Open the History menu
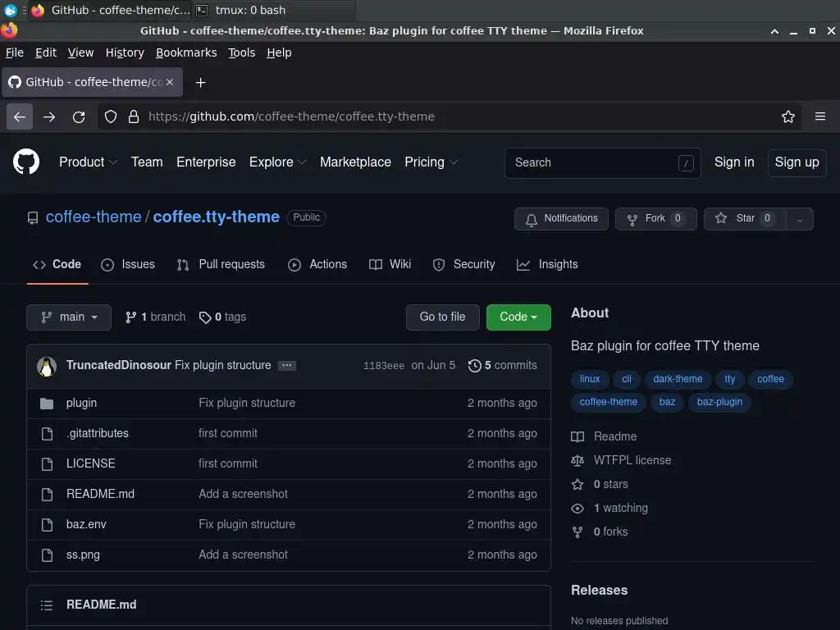 tap(125, 52)
